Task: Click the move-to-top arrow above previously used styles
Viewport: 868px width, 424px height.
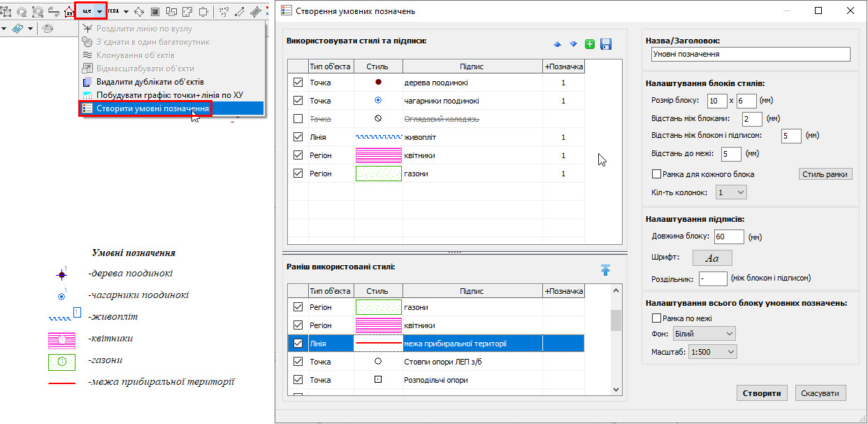Action: pyautogui.click(x=605, y=270)
